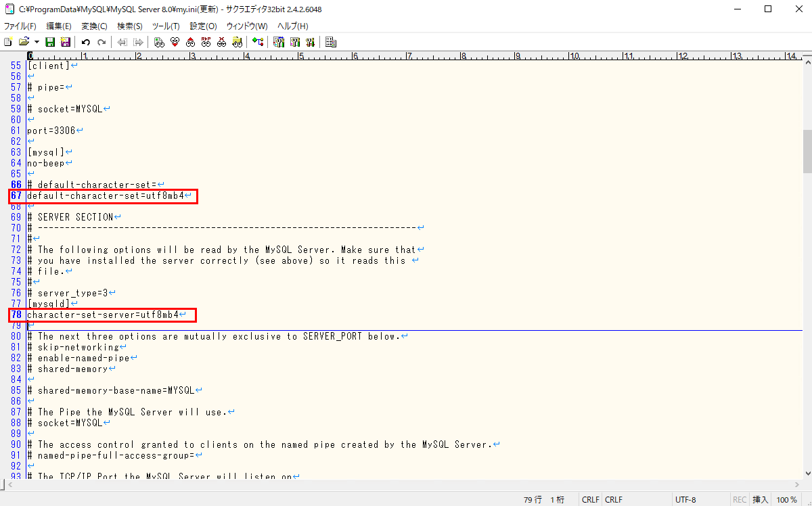The height and width of the screenshot is (506, 812).
Task: Open the 変換(C) menu
Action: (x=94, y=26)
